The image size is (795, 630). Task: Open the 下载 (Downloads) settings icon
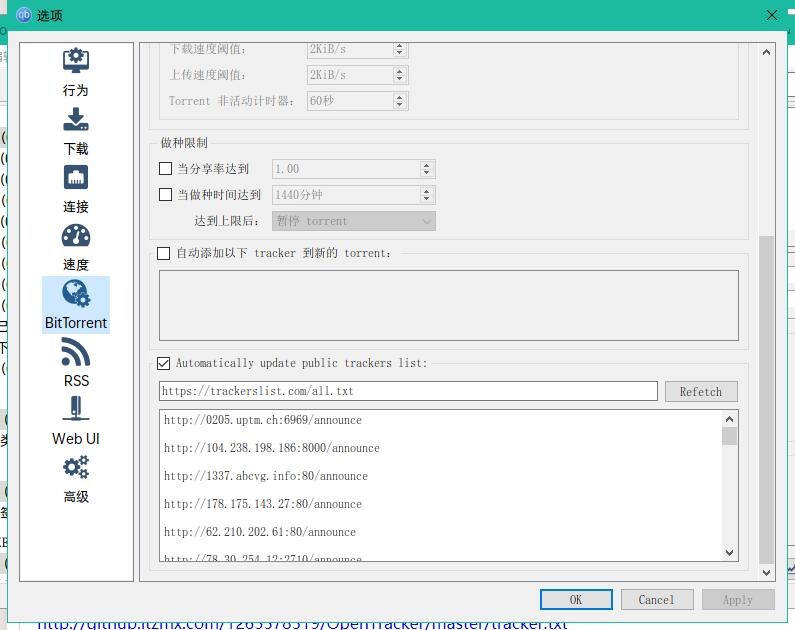click(76, 120)
